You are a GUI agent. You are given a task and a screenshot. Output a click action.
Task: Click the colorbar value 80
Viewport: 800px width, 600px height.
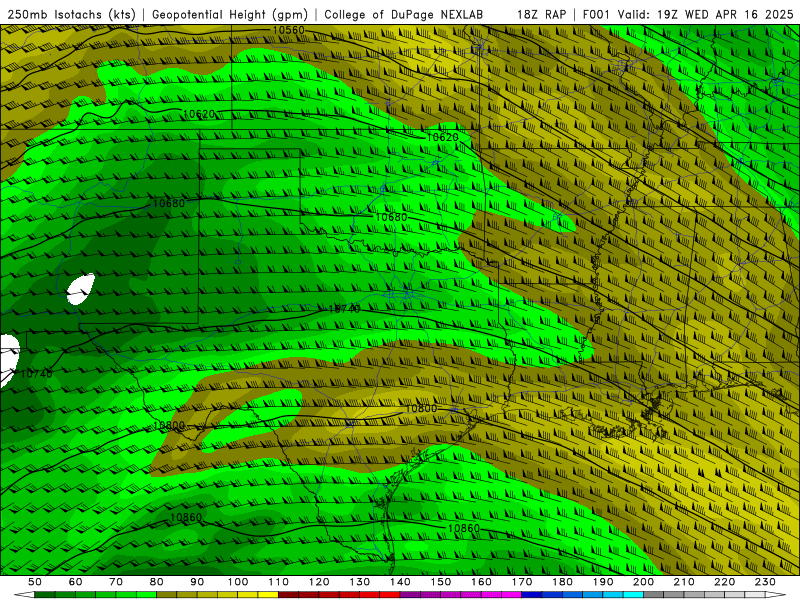pos(156,582)
